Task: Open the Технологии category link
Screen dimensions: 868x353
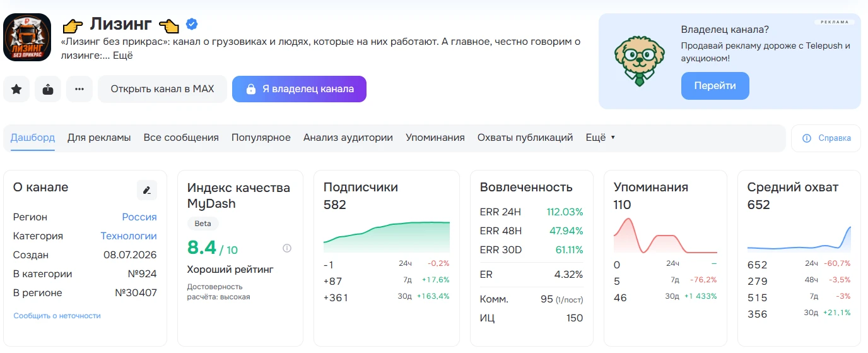Action: [129, 236]
